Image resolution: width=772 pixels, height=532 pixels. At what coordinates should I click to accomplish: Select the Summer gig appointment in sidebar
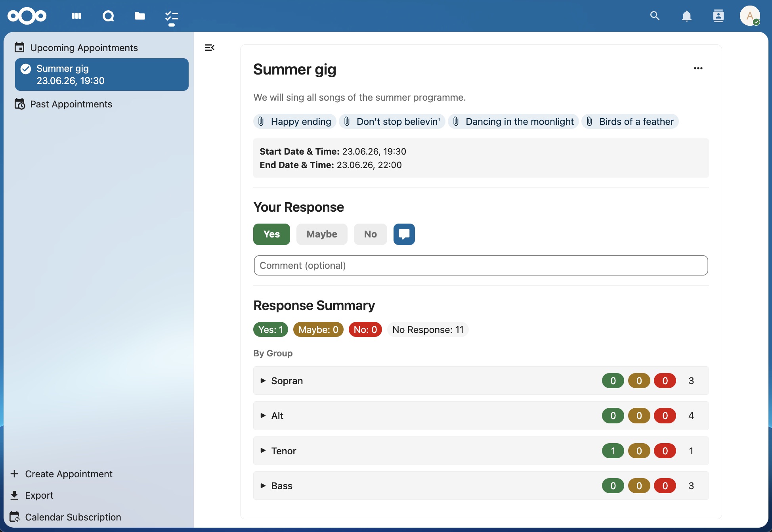click(x=102, y=75)
